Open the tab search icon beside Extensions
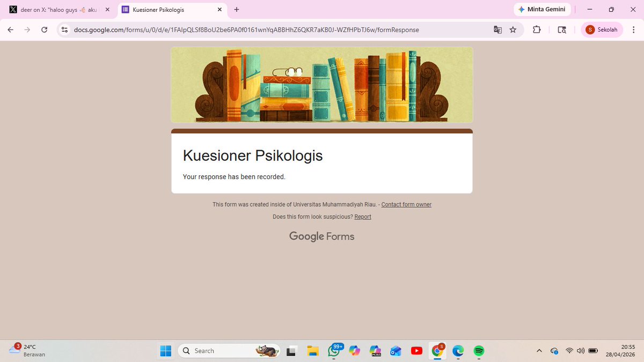This screenshot has height=362, width=644. [562, 30]
